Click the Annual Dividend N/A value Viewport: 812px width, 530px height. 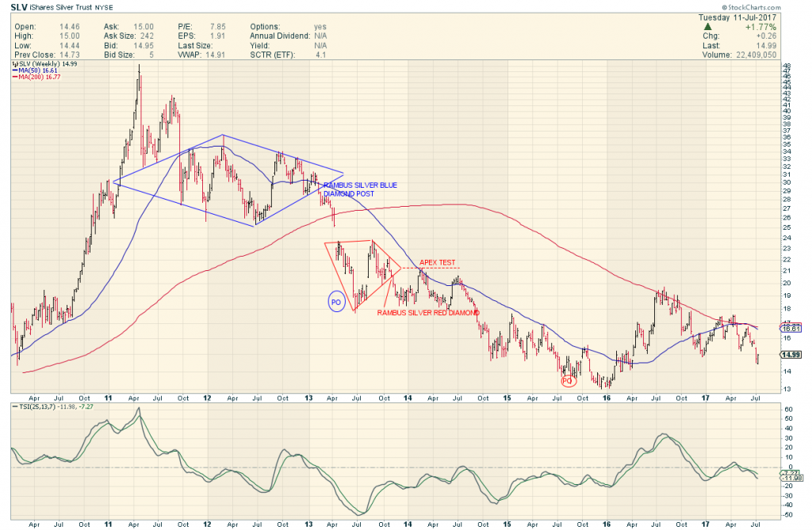320,36
